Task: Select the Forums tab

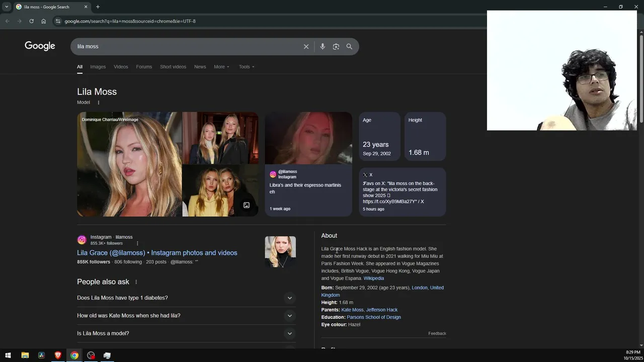Action: click(x=144, y=67)
